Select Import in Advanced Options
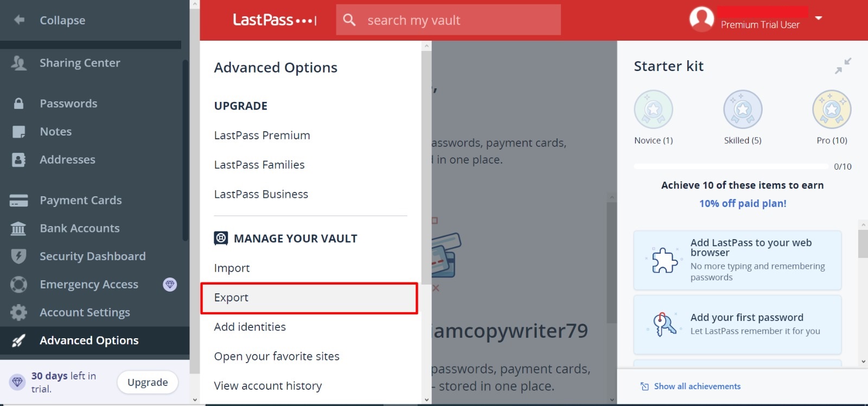The height and width of the screenshot is (406, 868). 232,268
